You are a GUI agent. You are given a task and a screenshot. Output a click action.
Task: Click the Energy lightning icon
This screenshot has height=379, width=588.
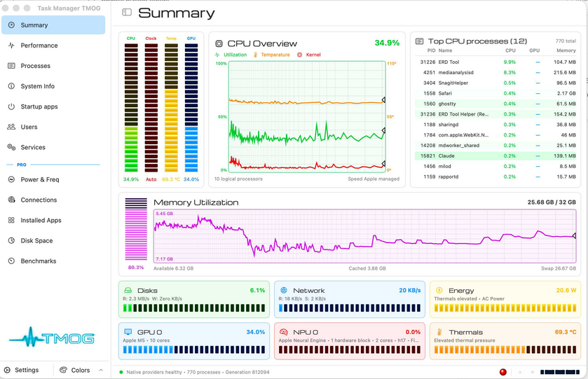[x=439, y=291]
